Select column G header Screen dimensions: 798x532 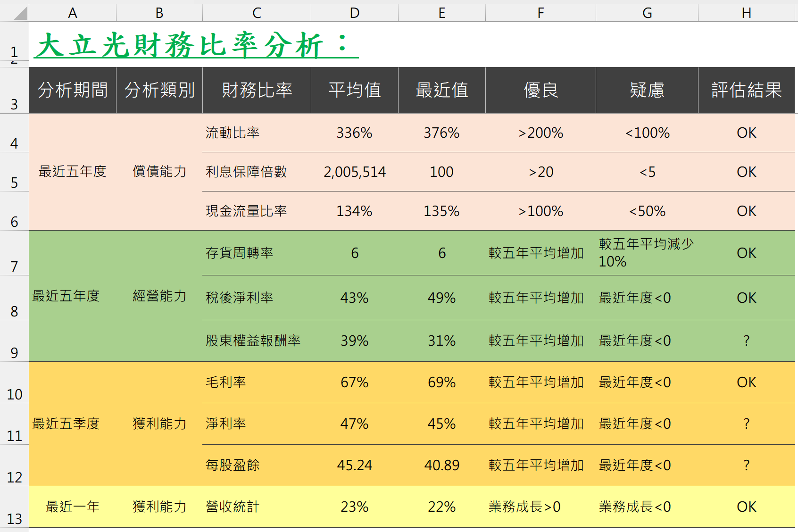(647, 13)
